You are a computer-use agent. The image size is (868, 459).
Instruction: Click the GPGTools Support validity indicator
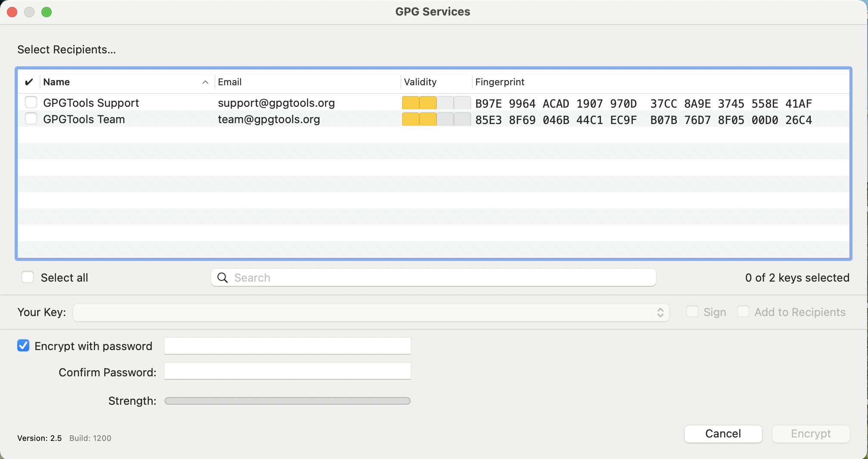[x=436, y=103]
